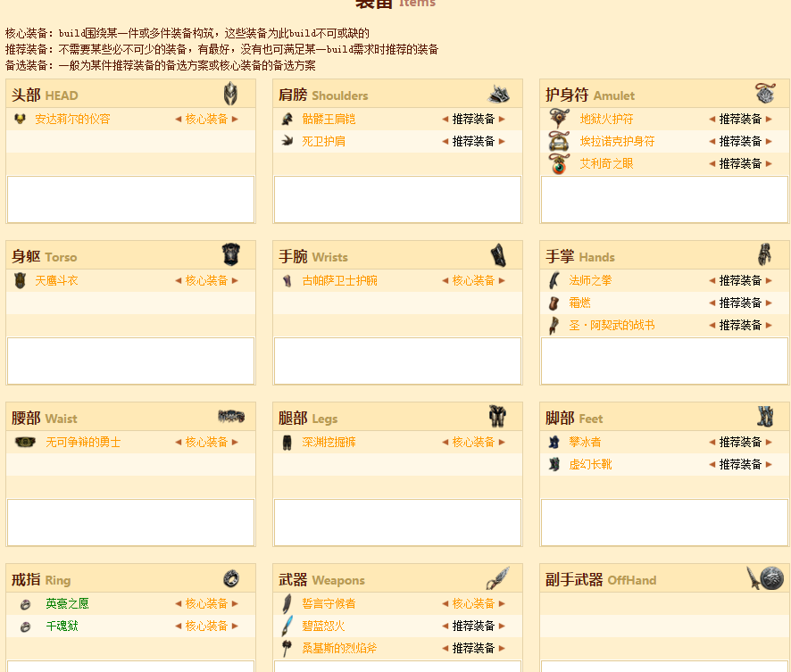Click right arrow beside 艾利奇之眼 推荐装备

pyautogui.click(x=769, y=163)
